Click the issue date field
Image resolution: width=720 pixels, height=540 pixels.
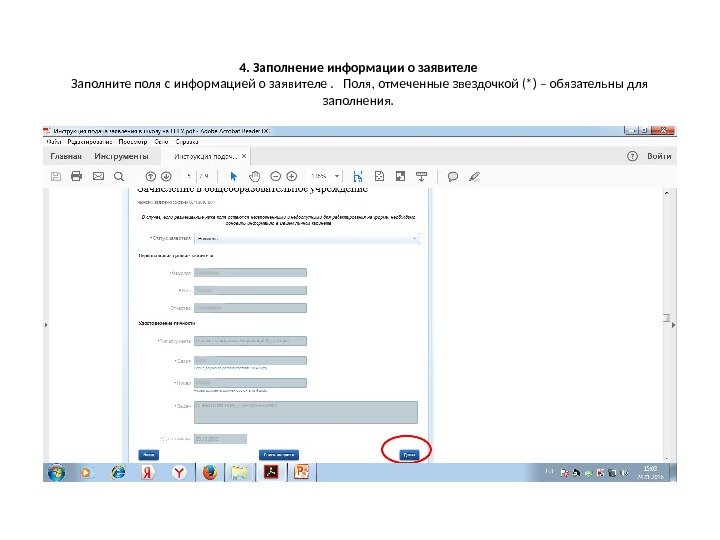pyautogui.click(x=220, y=439)
